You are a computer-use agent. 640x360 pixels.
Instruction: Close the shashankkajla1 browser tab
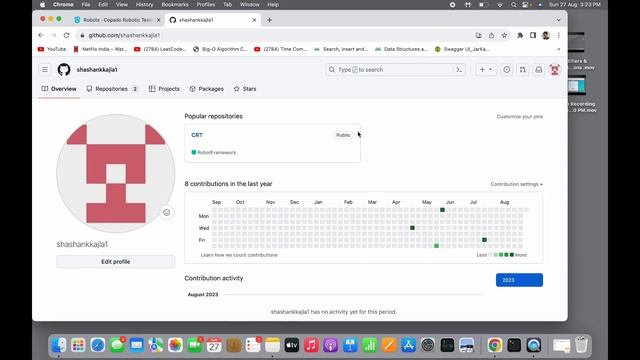[x=254, y=20]
